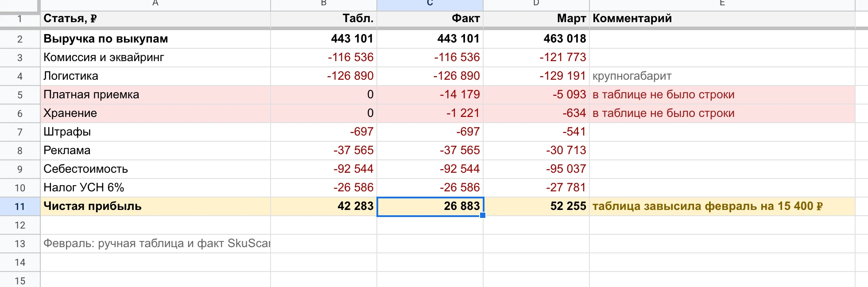Click the 'Реклама' cell
The image size is (868, 287).
point(155,151)
